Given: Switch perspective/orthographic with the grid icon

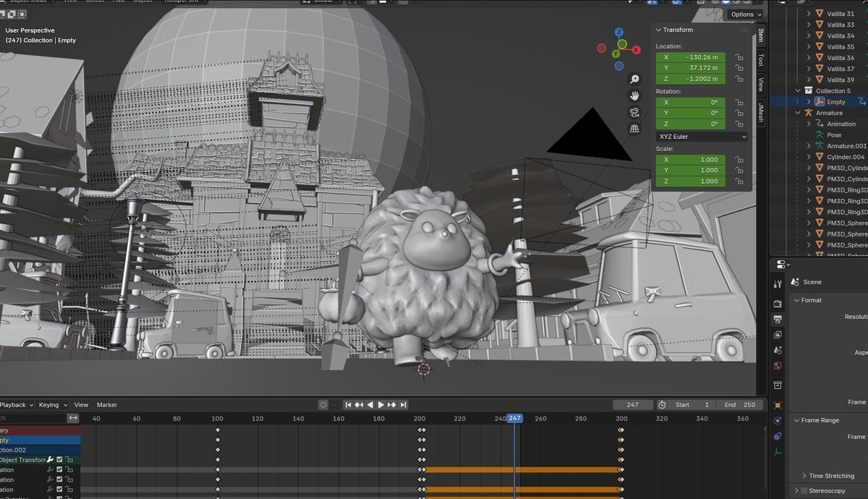Looking at the screenshot, I should (x=634, y=129).
